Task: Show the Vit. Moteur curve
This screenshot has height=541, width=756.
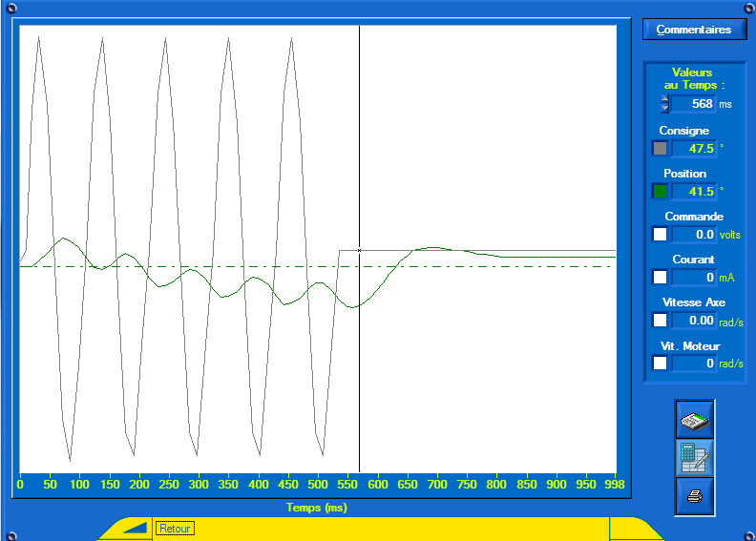Action: coord(660,363)
